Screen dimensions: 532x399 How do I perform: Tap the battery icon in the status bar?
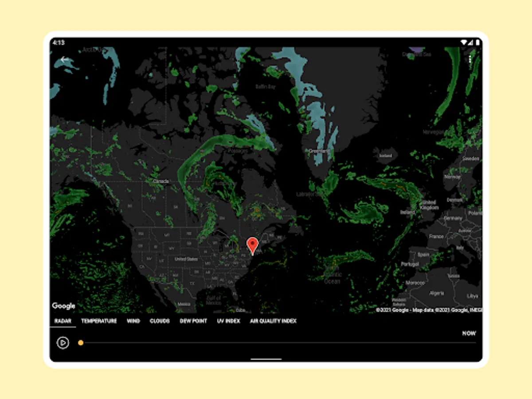click(x=477, y=42)
